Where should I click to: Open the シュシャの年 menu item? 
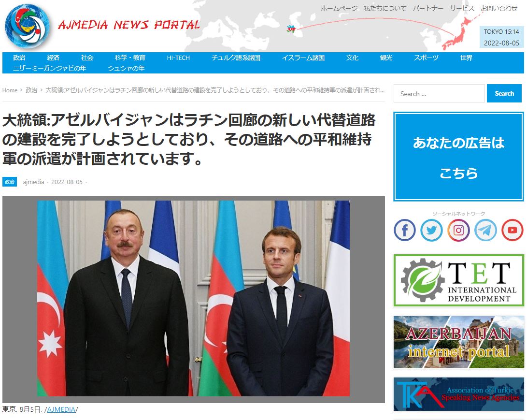click(127, 68)
